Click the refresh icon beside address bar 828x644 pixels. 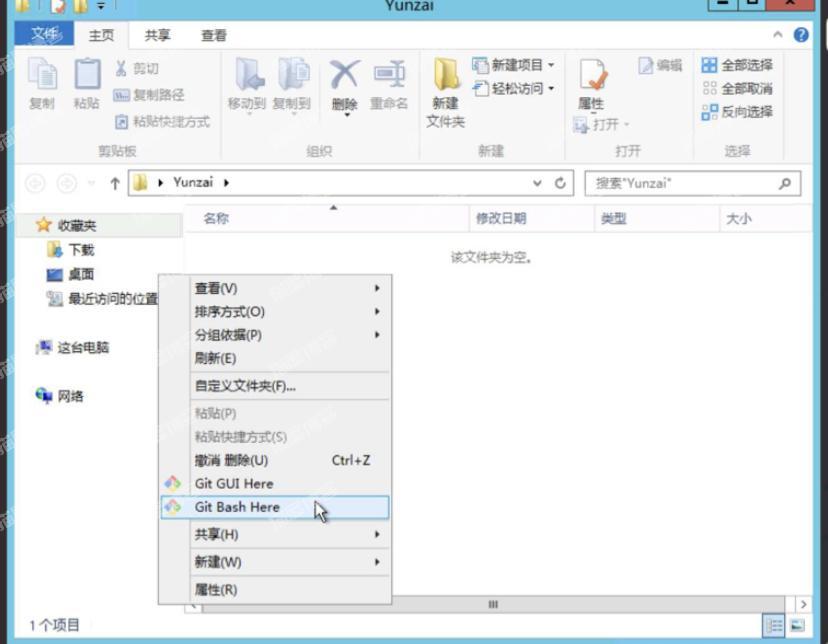[x=560, y=183]
